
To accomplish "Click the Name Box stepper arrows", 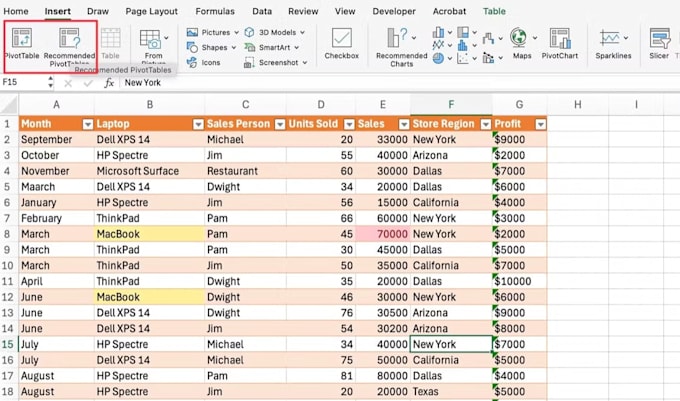I will [51, 82].
